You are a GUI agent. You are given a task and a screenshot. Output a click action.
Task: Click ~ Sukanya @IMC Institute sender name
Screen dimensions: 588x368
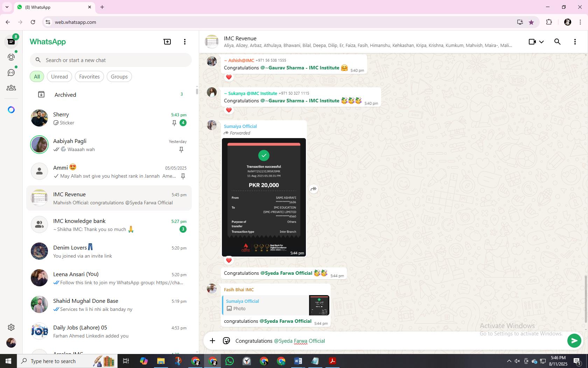(x=251, y=93)
